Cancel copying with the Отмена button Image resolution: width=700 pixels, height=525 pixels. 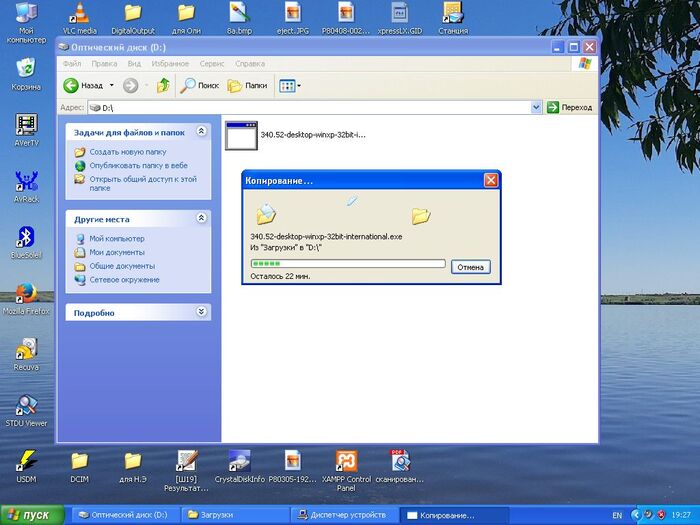[x=470, y=267]
